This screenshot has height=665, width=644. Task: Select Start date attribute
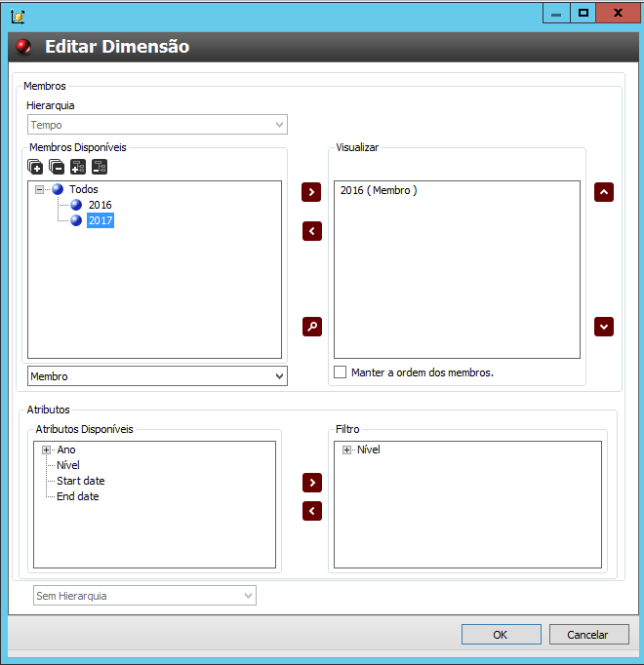click(x=81, y=481)
